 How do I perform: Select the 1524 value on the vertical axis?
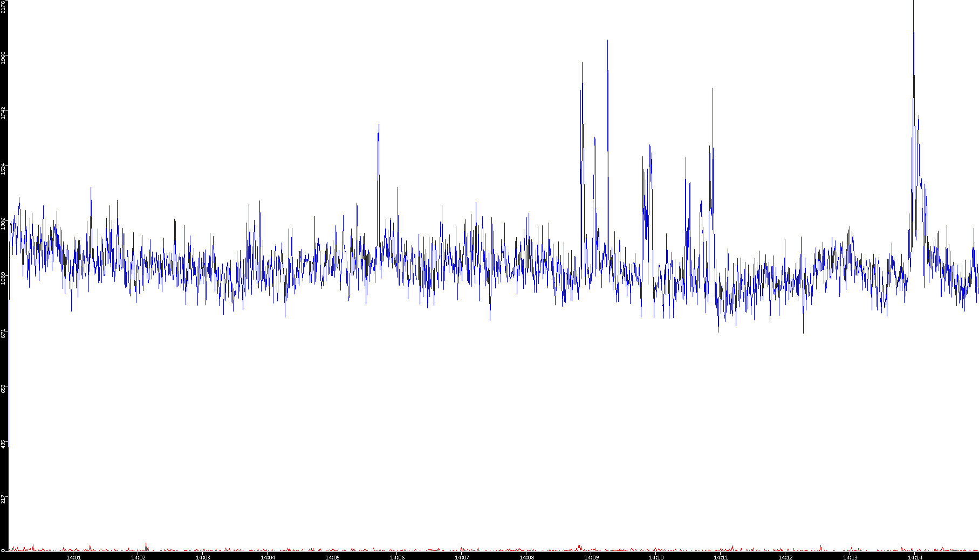[3, 169]
